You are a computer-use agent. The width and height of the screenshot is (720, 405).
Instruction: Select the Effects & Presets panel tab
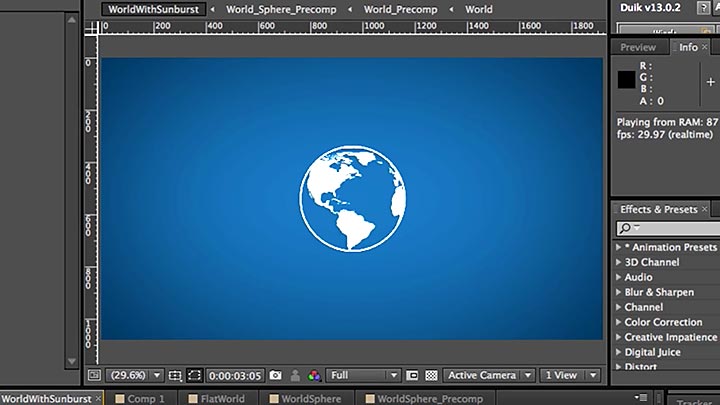coord(658,209)
